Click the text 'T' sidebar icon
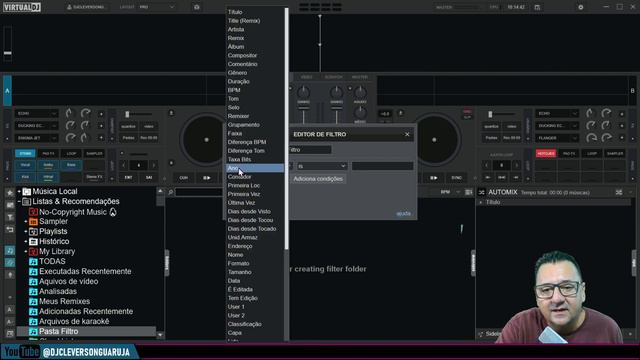The height and width of the screenshot is (360, 640). 10,217
